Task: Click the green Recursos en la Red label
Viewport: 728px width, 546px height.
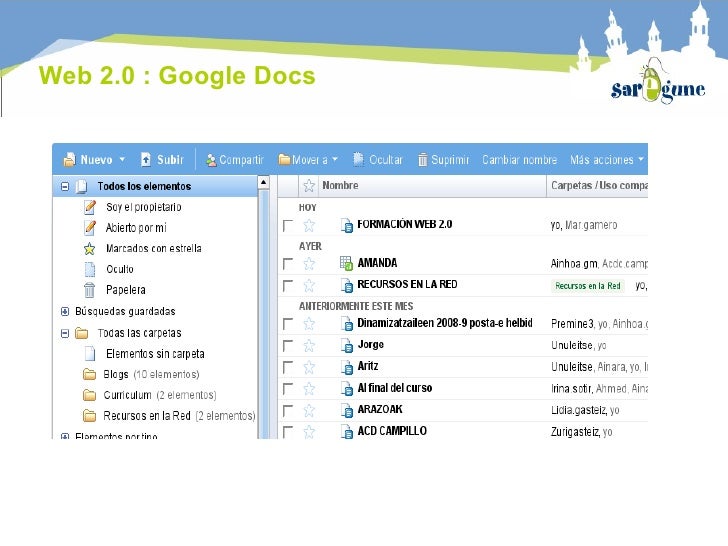Action: coord(588,286)
